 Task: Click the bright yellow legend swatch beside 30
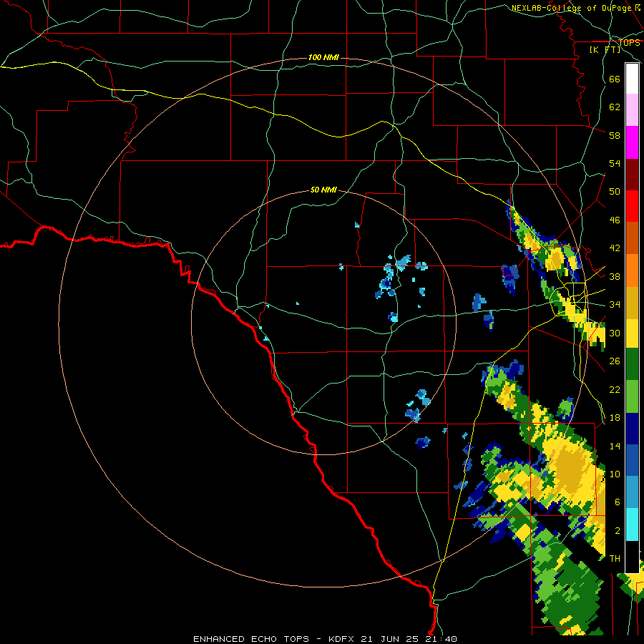tap(632, 333)
